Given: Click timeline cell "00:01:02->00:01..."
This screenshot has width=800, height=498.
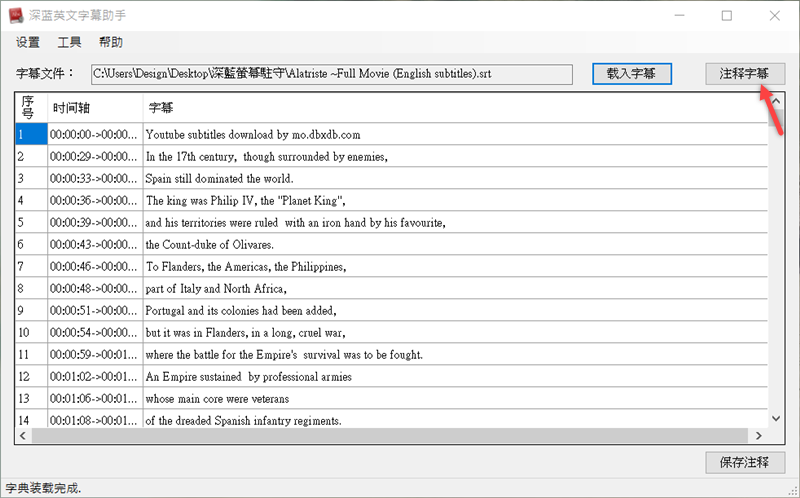Looking at the screenshot, I should (95, 377).
